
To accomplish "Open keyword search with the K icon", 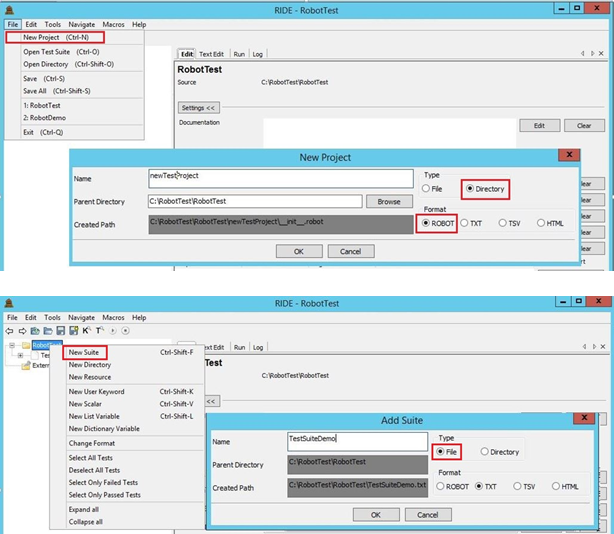I will point(87,330).
